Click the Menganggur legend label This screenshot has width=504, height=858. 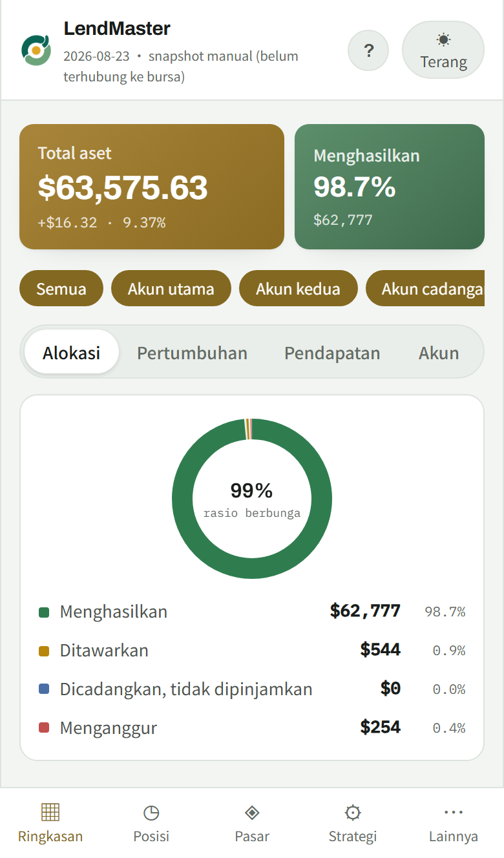coord(109,728)
